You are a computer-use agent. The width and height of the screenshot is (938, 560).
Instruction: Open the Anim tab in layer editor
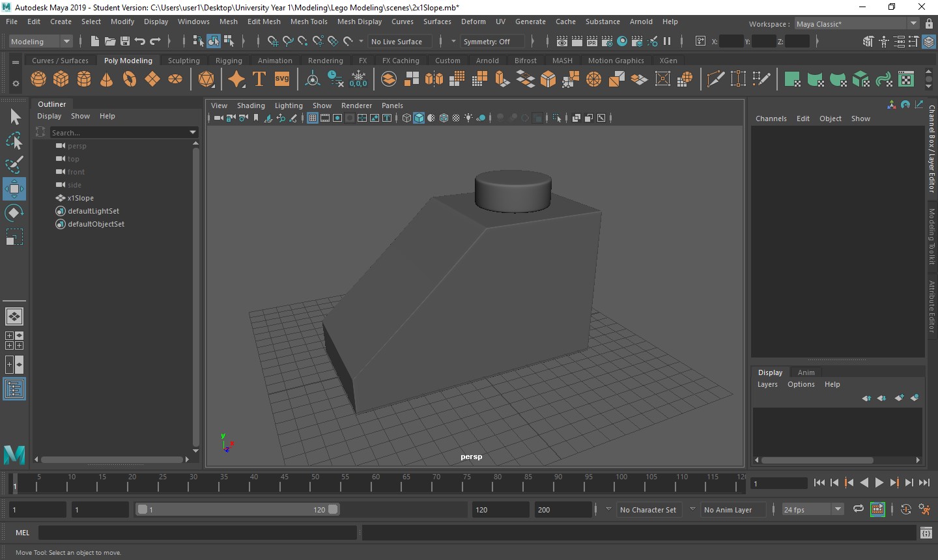(x=806, y=372)
